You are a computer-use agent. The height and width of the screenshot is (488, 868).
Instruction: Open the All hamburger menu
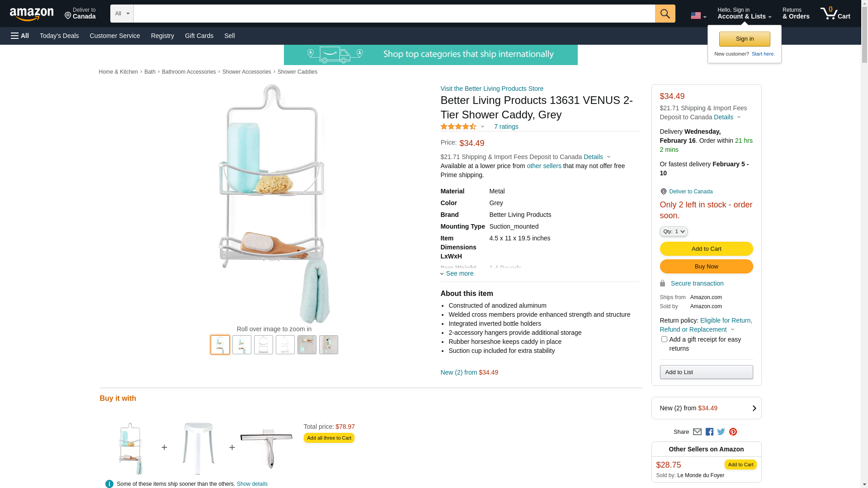20,36
